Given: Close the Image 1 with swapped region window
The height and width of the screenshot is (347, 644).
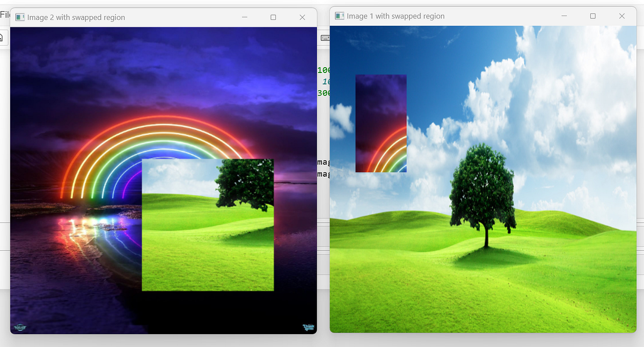Looking at the screenshot, I should pos(621,16).
